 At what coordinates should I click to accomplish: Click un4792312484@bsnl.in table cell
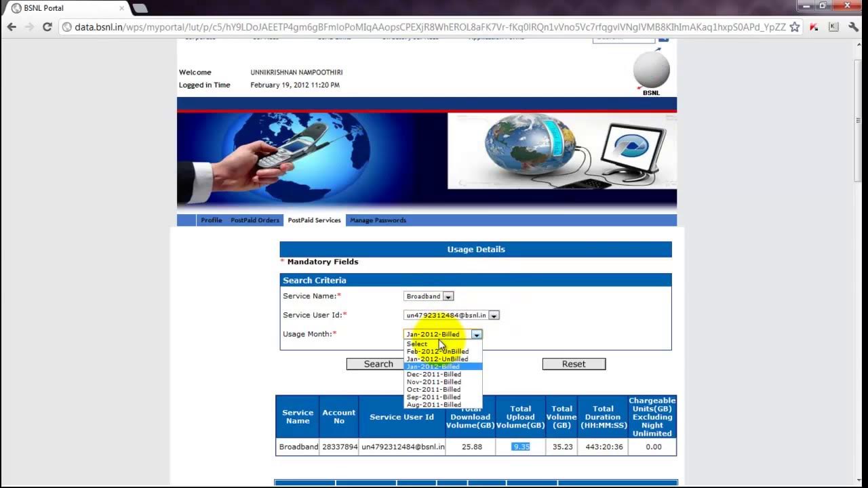pos(403,447)
